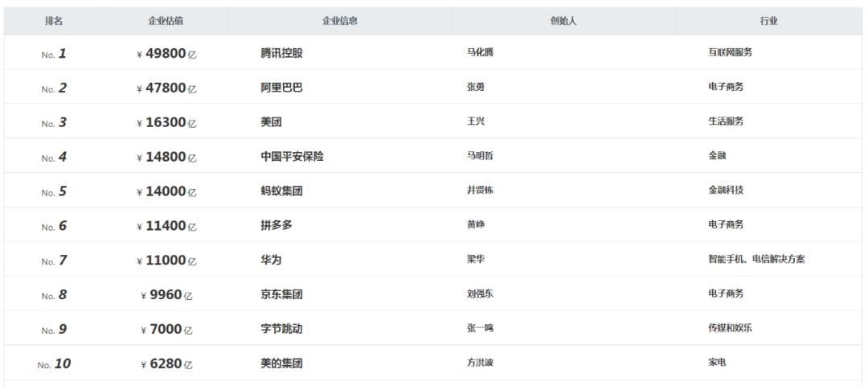This screenshot has width=868, height=386.
Task: Click the 企业估值 column header
Action: pyautogui.click(x=165, y=21)
